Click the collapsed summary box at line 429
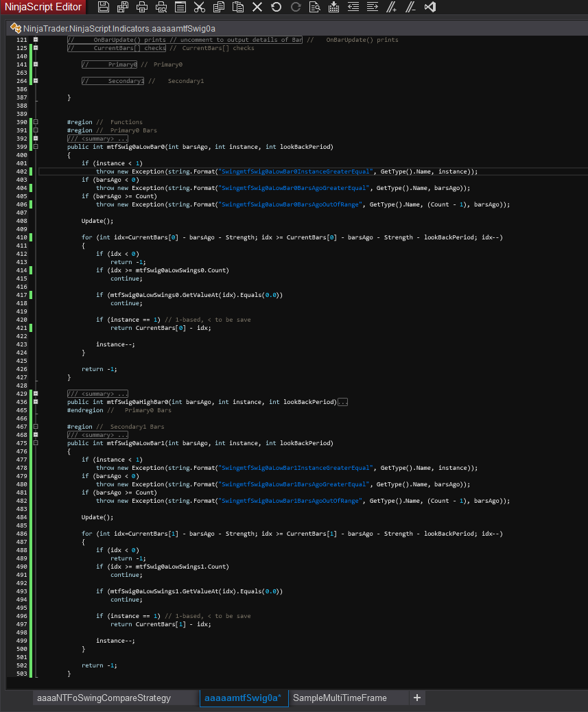The image size is (588, 712). pyautogui.click(x=97, y=394)
